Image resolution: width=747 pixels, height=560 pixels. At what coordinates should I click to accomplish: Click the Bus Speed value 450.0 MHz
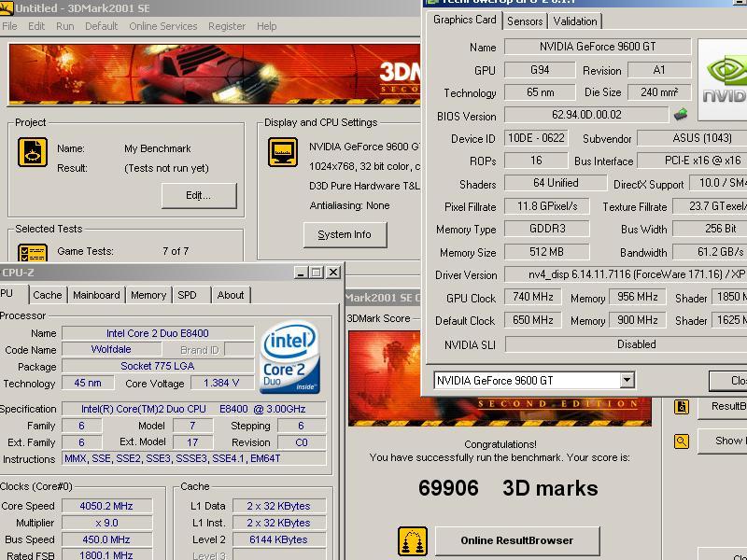106,539
